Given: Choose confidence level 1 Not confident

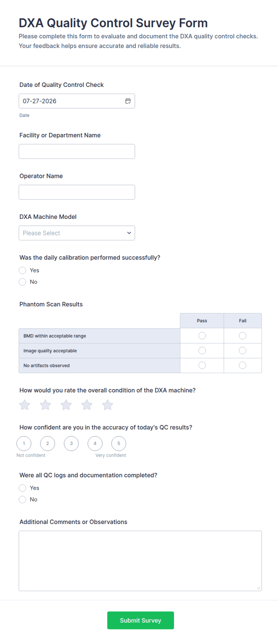Looking at the screenshot, I should 24,443.
